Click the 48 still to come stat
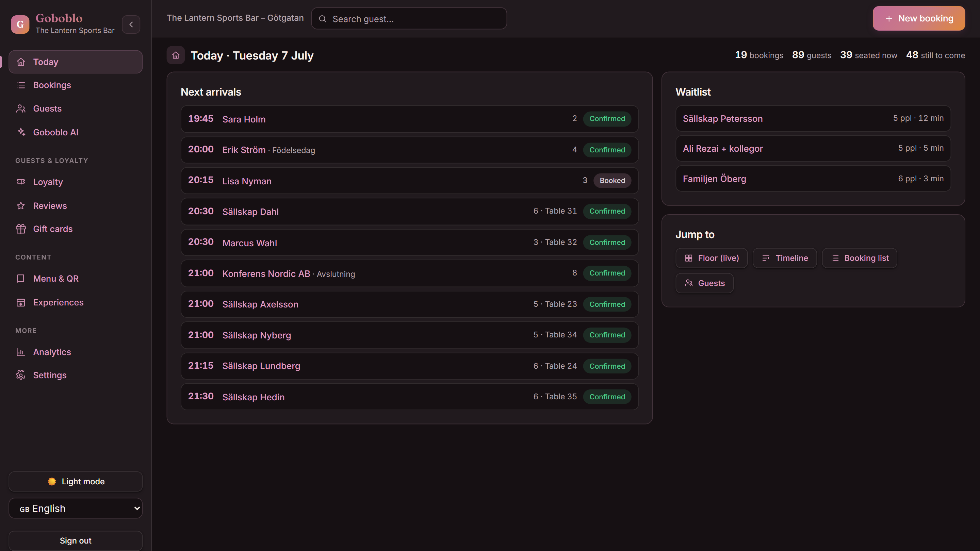 coord(935,55)
